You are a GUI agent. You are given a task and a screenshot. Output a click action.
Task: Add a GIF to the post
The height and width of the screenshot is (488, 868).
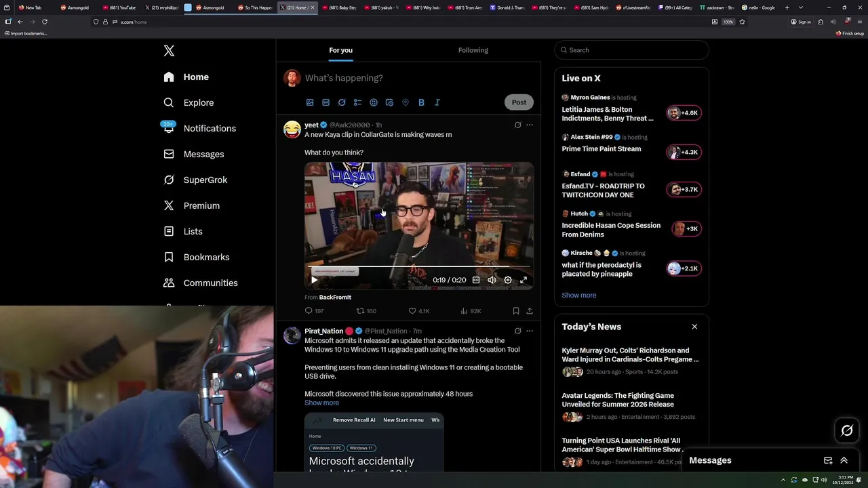(x=325, y=102)
